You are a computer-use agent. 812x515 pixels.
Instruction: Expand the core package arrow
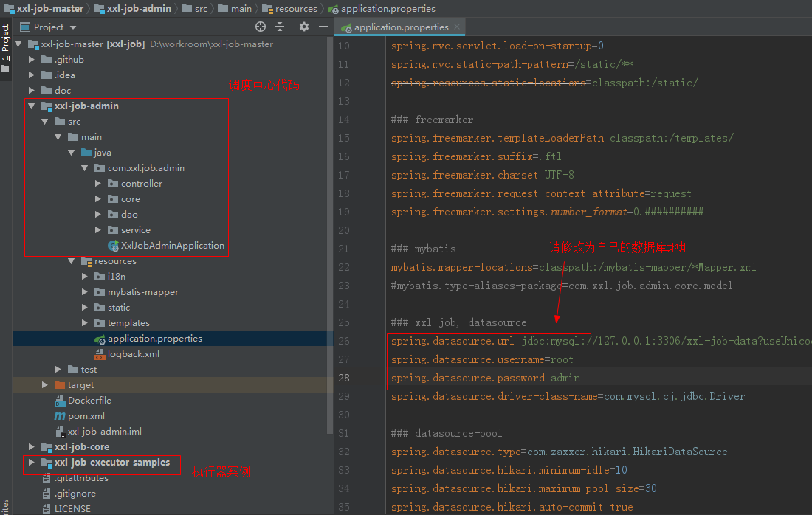(x=98, y=199)
